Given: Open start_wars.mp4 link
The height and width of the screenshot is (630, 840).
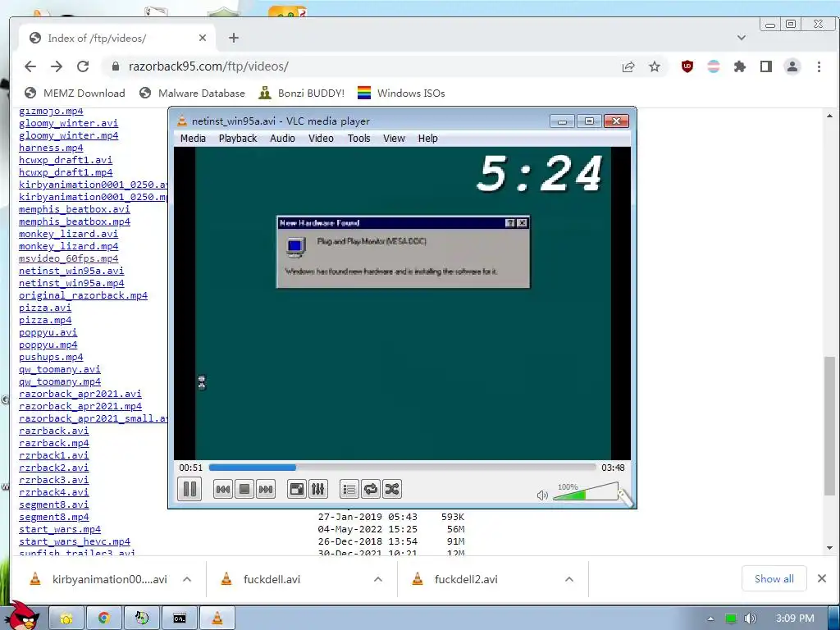Looking at the screenshot, I should (59, 529).
